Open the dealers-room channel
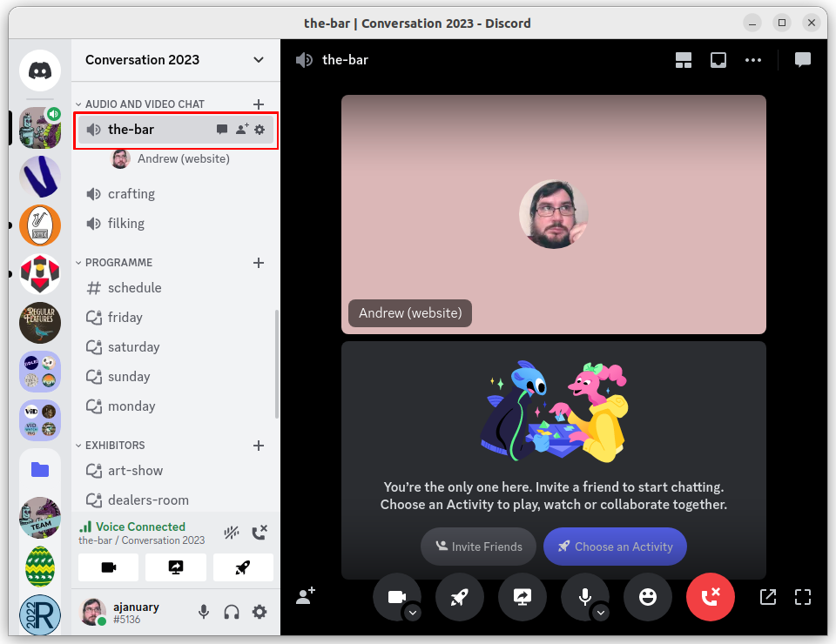This screenshot has height=644, width=836. click(x=176, y=500)
